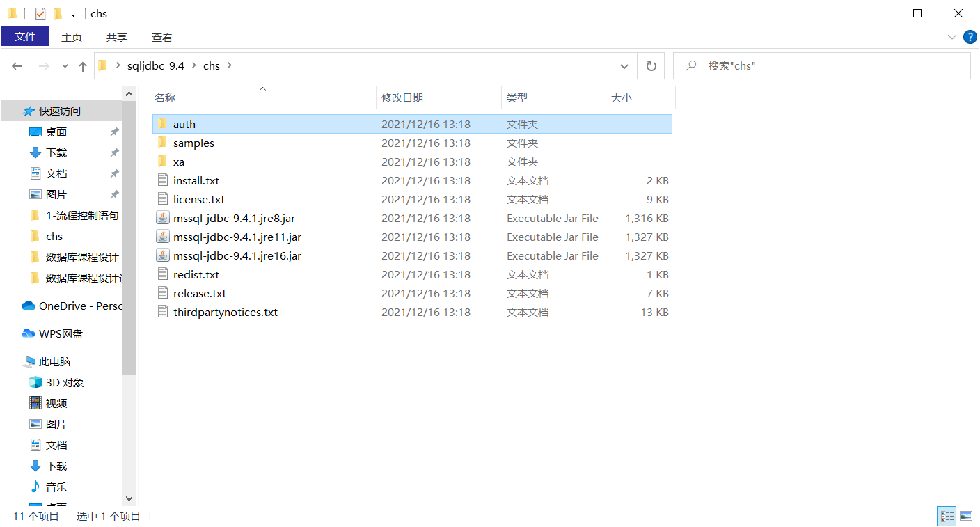The image size is (980, 527).
Task: Expand chevron after chs in address bar
Action: coord(230,66)
